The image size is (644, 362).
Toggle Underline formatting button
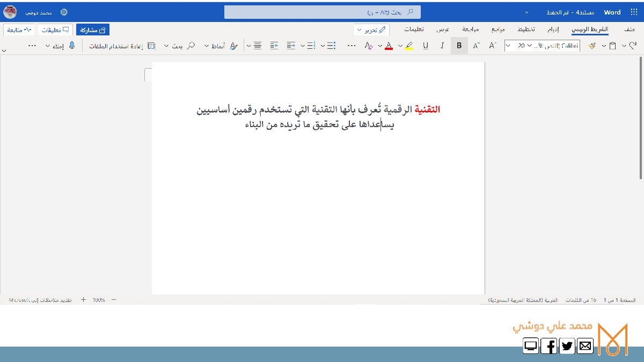coord(426,46)
